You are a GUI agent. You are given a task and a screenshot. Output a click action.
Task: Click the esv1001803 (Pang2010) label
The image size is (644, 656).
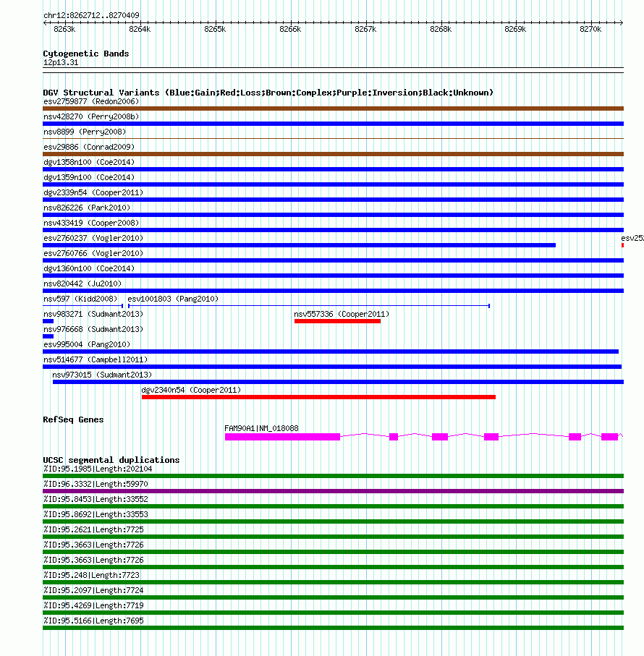173,299
